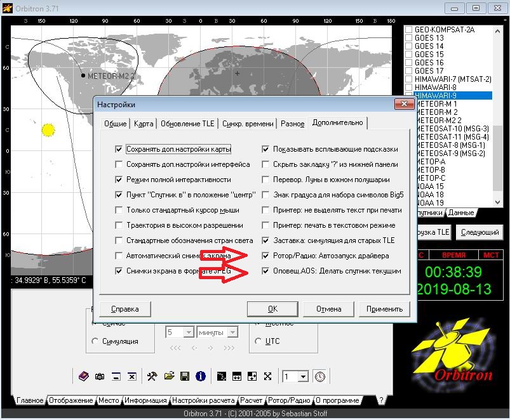This screenshot has height=420, width=510.
Task: Click the toolbar exit icon with the X
Action: point(131,376)
